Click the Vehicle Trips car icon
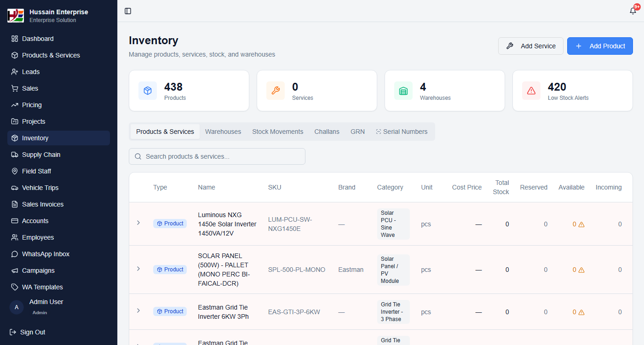 click(15, 188)
